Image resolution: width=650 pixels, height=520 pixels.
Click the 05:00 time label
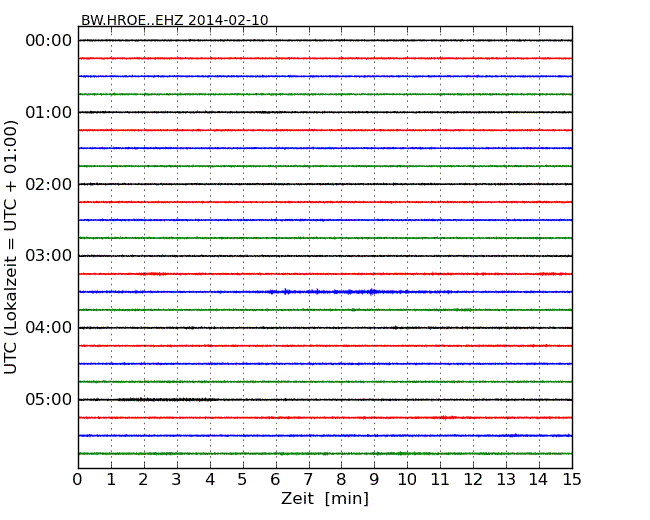pyautogui.click(x=49, y=399)
